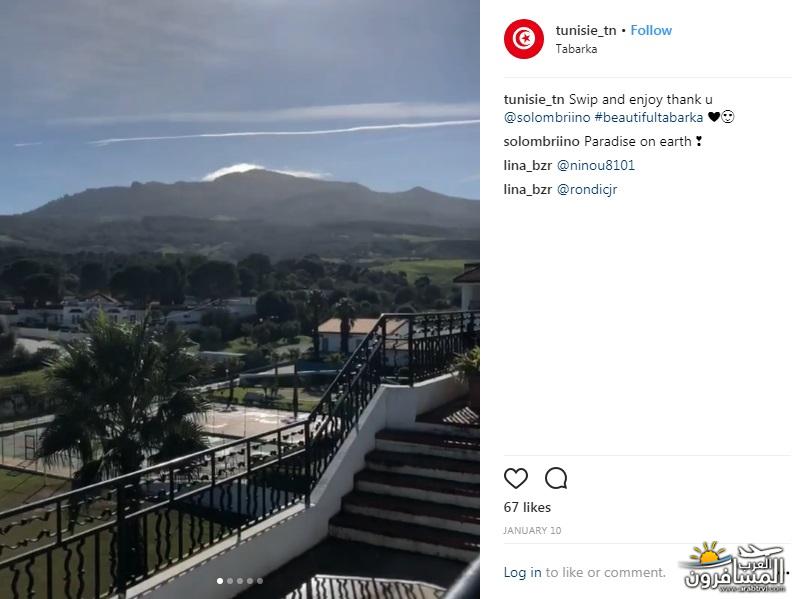Image resolution: width=792 pixels, height=599 pixels.
Task: Select the first carousel dot indicator
Action: (220, 581)
